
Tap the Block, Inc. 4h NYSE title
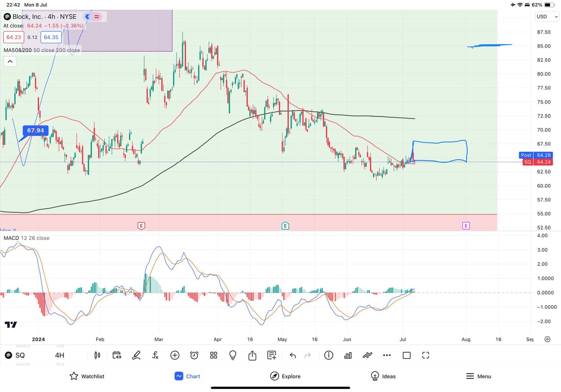click(44, 16)
